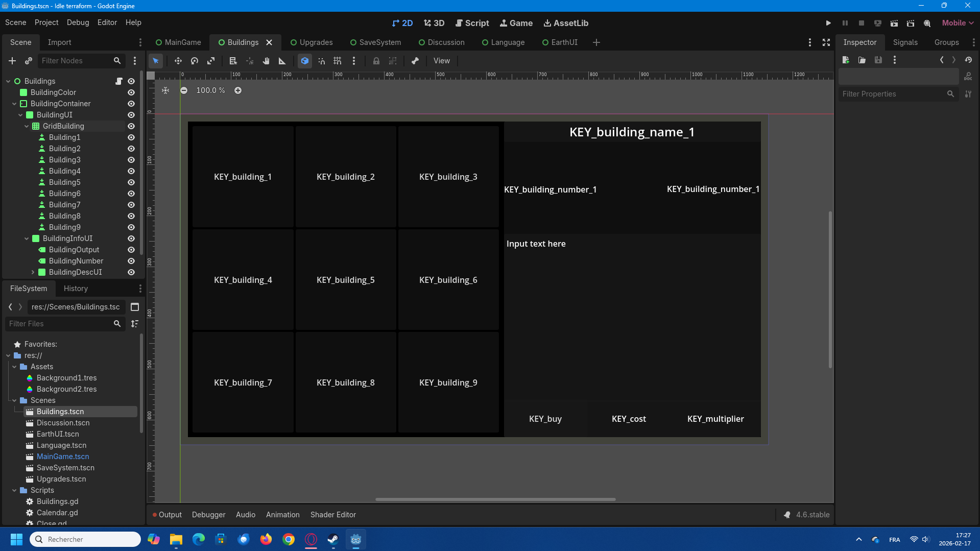Image resolution: width=980 pixels, height=551 pixels.
Task: Switch to the Script workspace
Action: [x=472, y=23]
